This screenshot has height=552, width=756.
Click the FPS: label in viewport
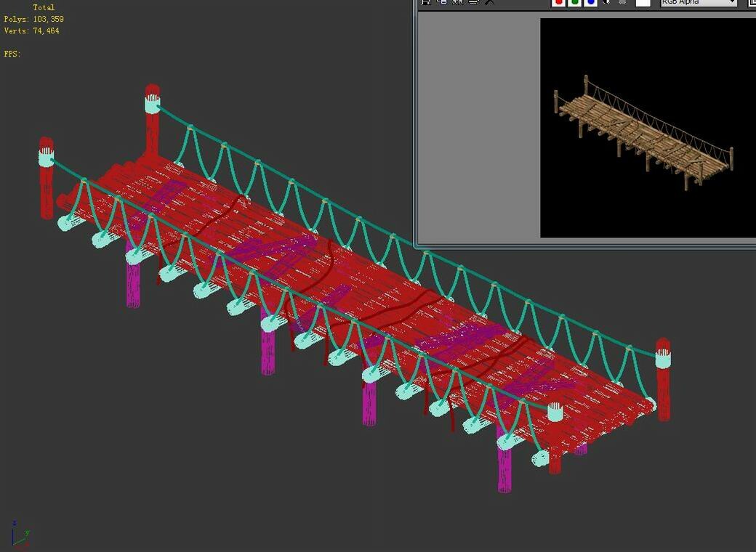point(12,54)
